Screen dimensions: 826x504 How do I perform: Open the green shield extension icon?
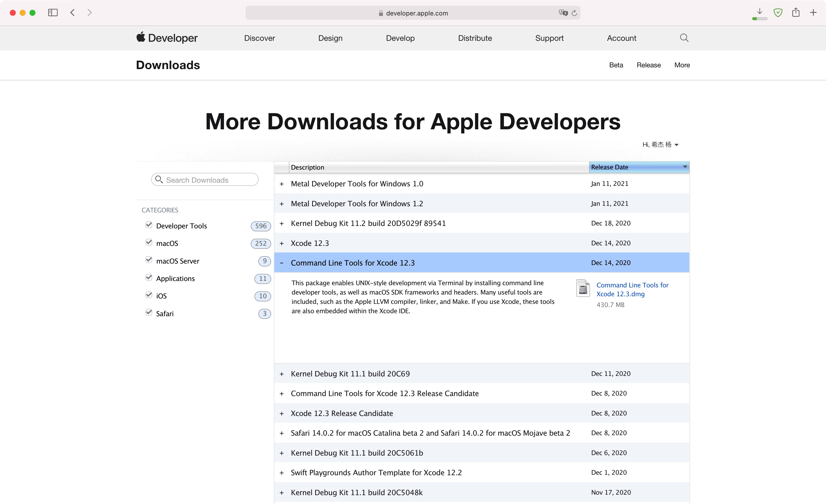pos(778,13)
